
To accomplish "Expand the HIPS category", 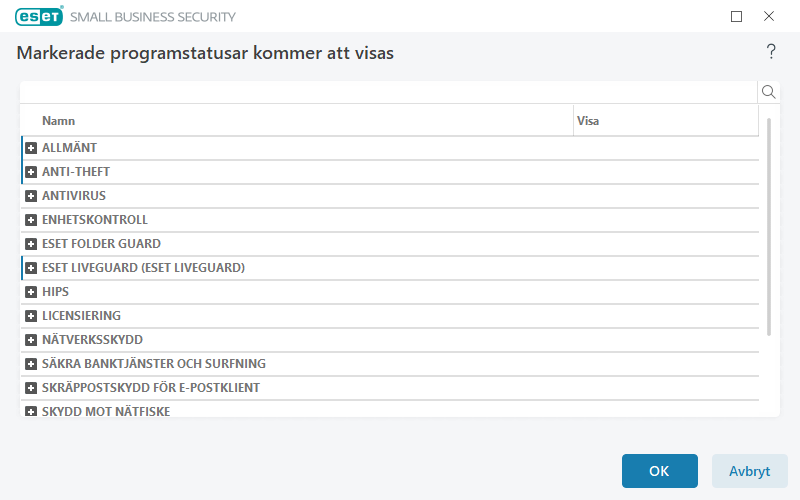I will click(x=31, y=292).
